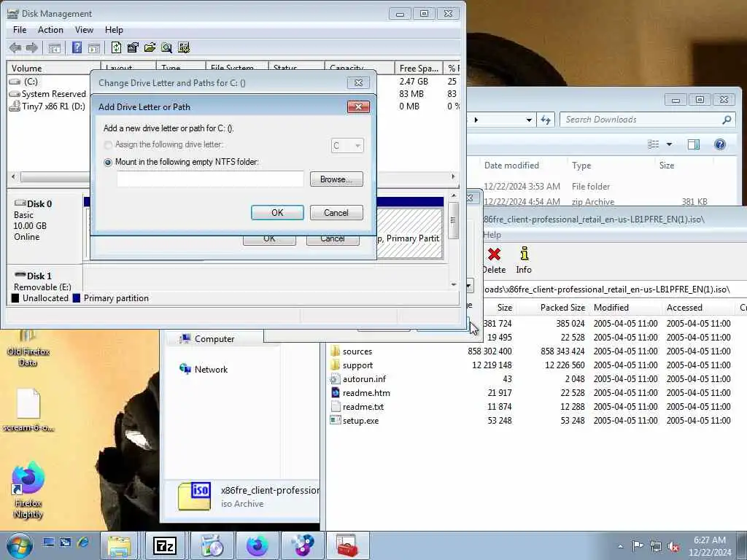This screenshot has width=747, height=560.
Task: Open Windows Explorer from the taskbar
Action: coord(119,545)
